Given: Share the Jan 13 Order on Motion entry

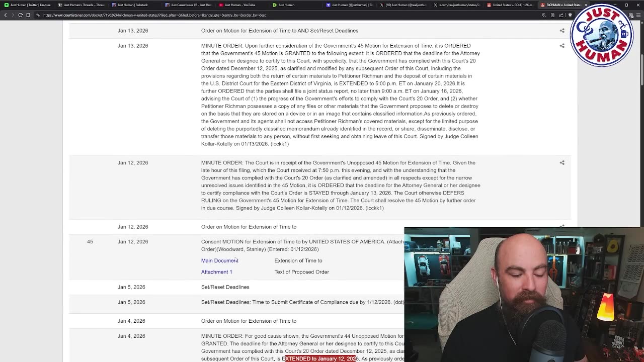Looking at the screenshot, I should click(562, 31).
